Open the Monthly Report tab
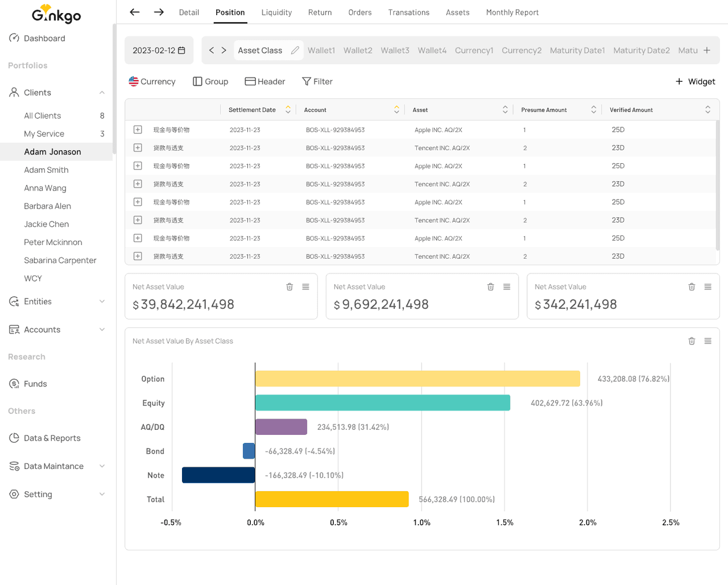728x585 pixels. point(512,13)
